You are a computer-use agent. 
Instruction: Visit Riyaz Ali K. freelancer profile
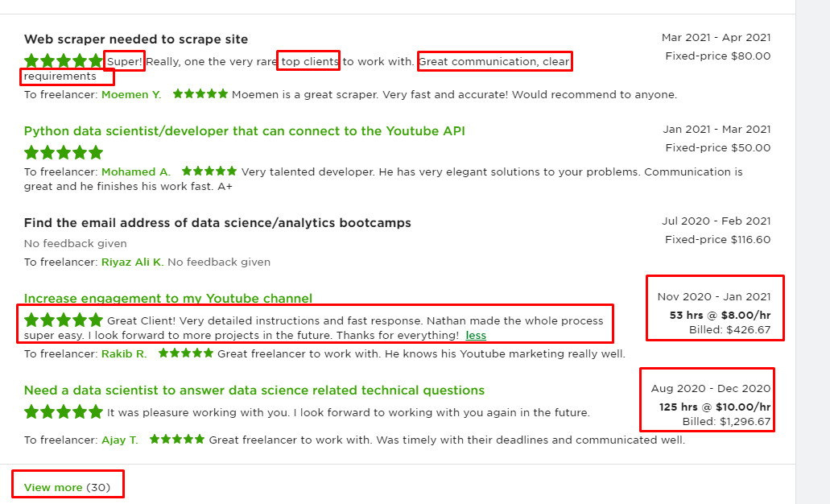tap(132, 262)
